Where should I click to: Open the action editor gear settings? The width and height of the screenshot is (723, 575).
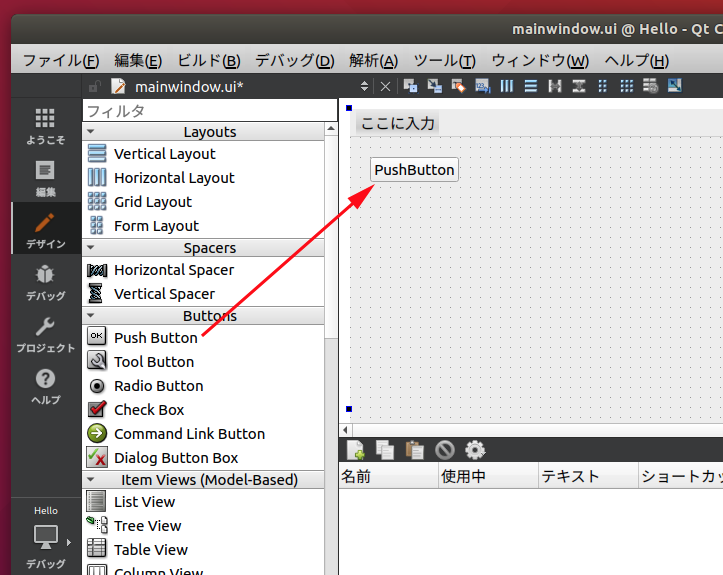point(475,450)
